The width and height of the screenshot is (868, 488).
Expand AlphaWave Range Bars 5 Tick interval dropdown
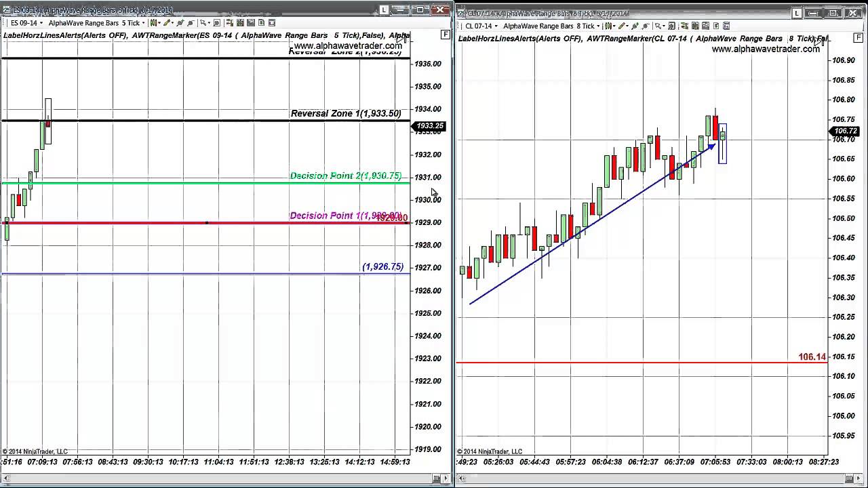click(143, 23)
